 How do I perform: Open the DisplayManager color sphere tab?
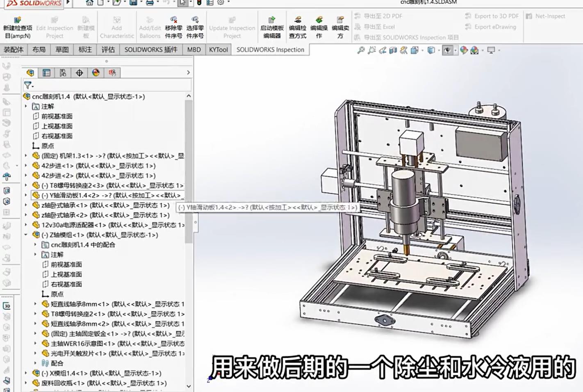[96, 73]
